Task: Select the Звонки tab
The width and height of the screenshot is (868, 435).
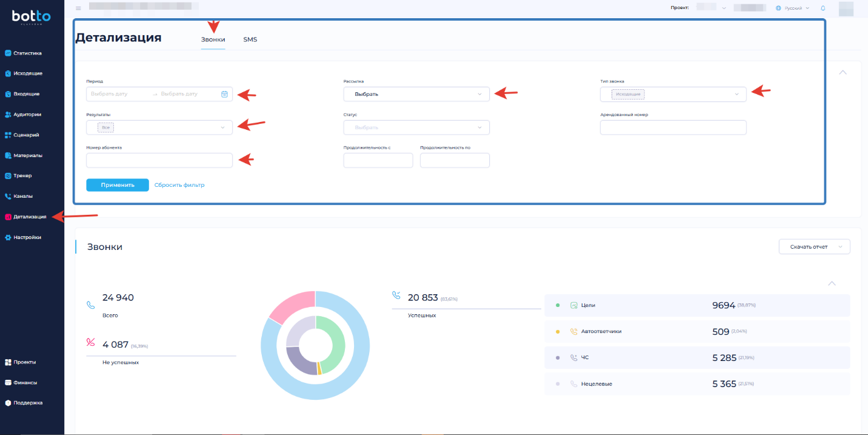Action: pos(213,39)
